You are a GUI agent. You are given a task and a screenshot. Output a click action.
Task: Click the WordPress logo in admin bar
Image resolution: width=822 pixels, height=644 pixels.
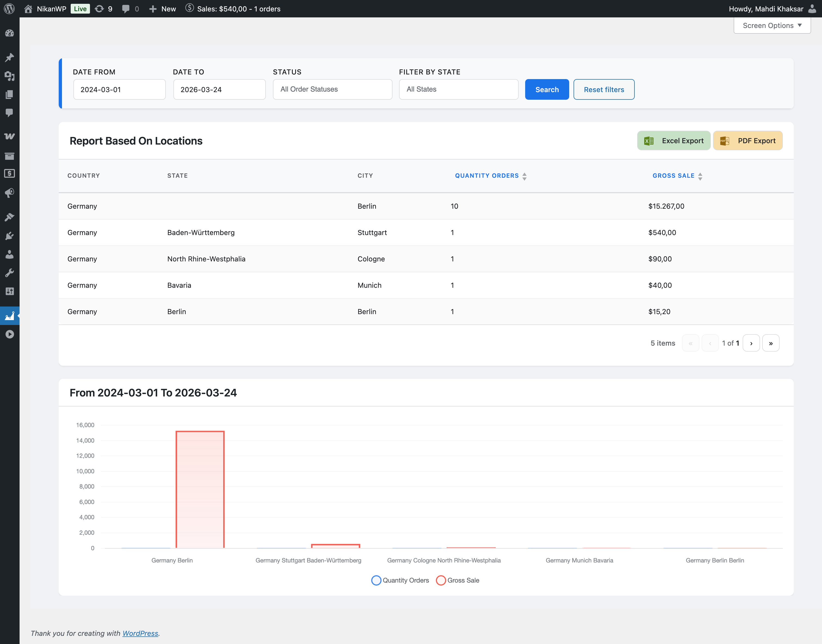pos(9,9)
